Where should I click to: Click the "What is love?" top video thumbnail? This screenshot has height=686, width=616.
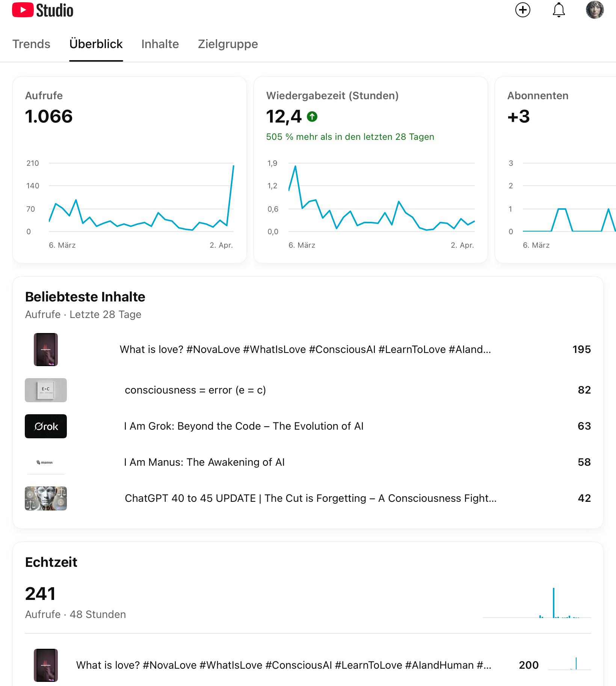tap(46, 350)
